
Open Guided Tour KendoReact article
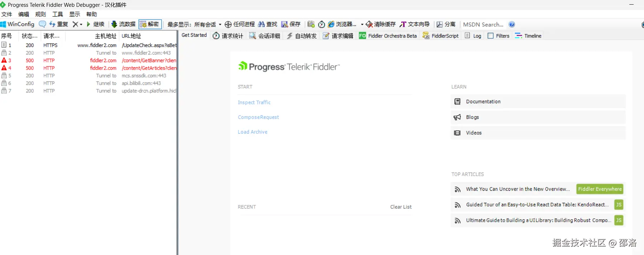(537, 205)
